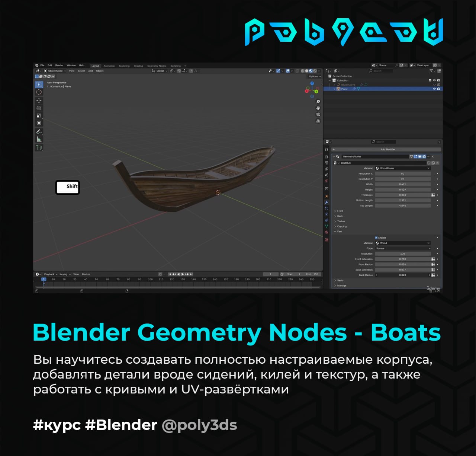The height and width of the screenshot is (456, 476).
Task: Toggle Plane visibility eye in outliner
Action: point(434,89)
